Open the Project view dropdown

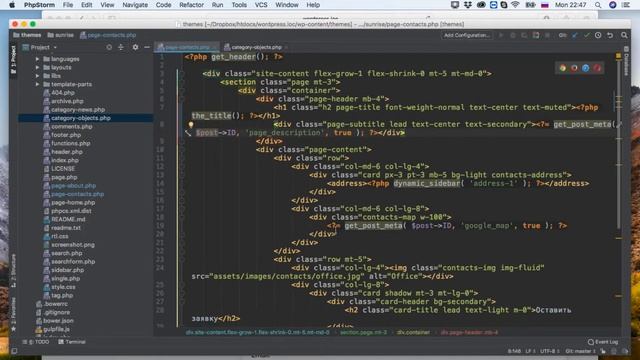(40, 47)
